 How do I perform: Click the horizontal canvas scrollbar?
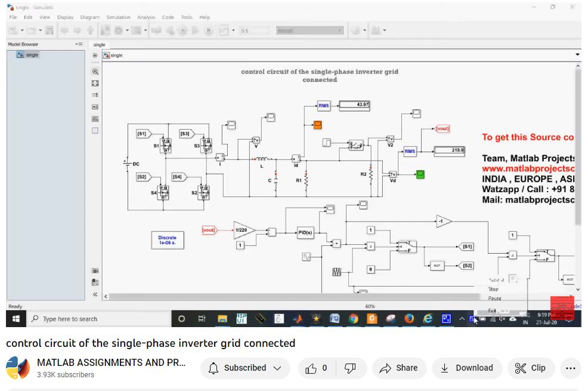coord(334,297)
